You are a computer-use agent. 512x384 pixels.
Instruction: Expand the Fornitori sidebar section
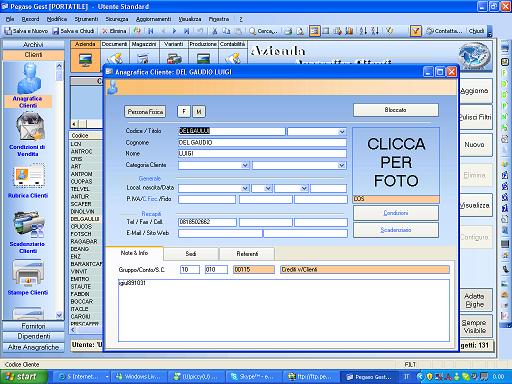tap(33, 326)
